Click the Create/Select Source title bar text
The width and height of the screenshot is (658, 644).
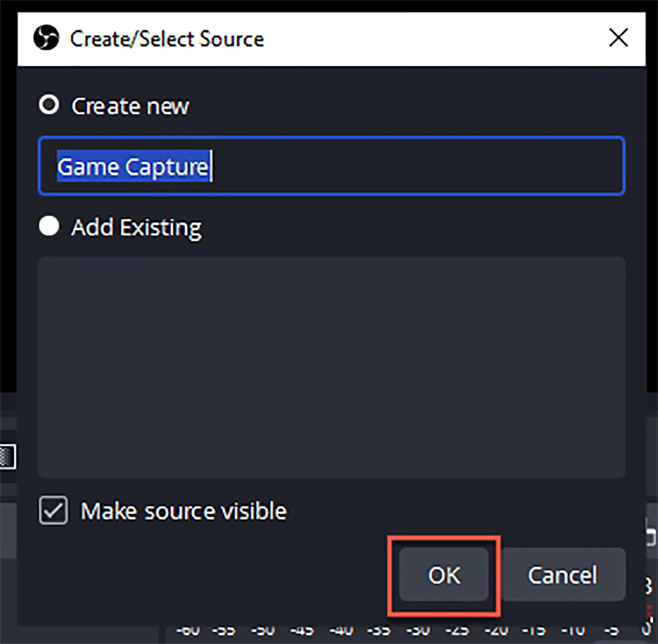click(167, 39)
